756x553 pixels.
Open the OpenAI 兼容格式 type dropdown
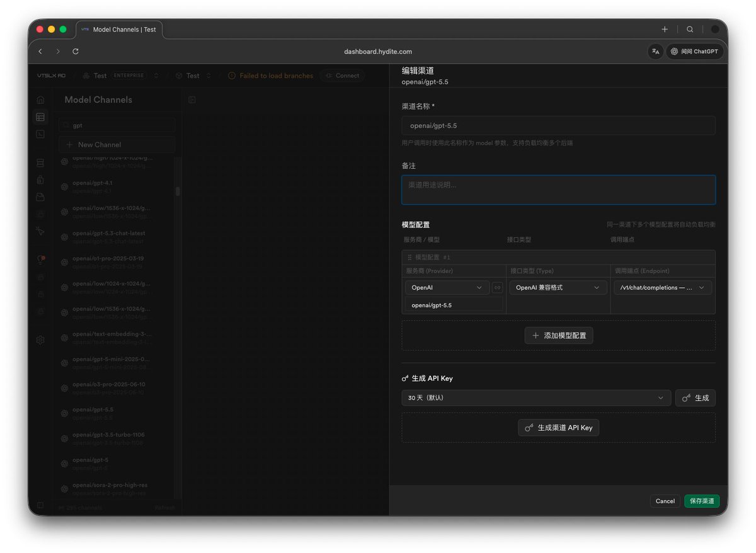[x=558, y=287]
